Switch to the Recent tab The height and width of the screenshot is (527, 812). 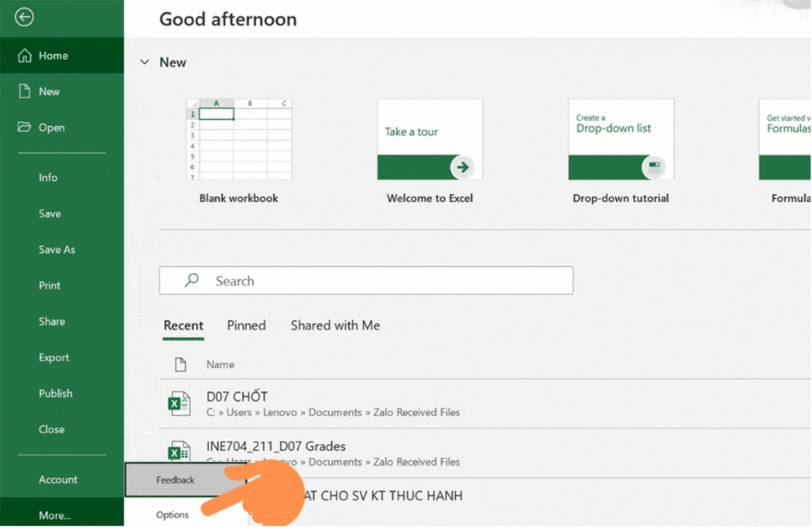[184, 326]
